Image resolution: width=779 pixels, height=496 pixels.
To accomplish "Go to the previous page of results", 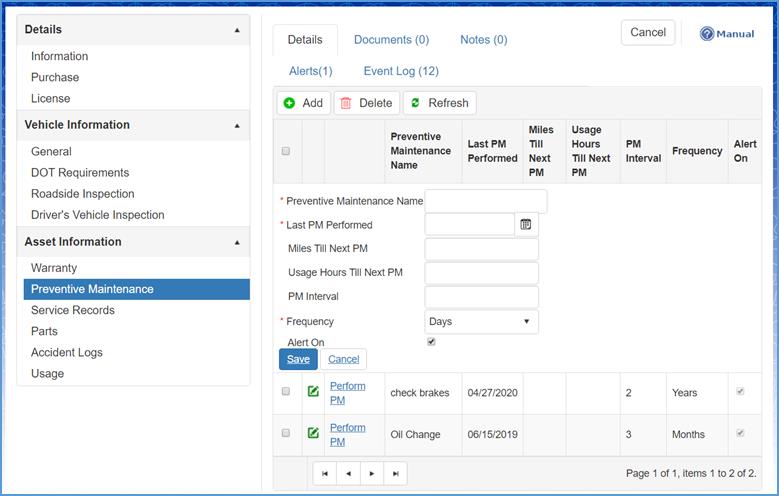I will tap(348, 473).
